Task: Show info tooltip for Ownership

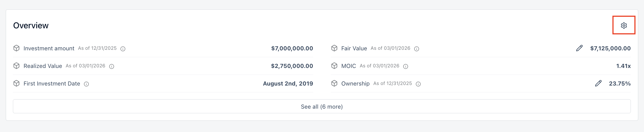Action: tap(418, 84)
